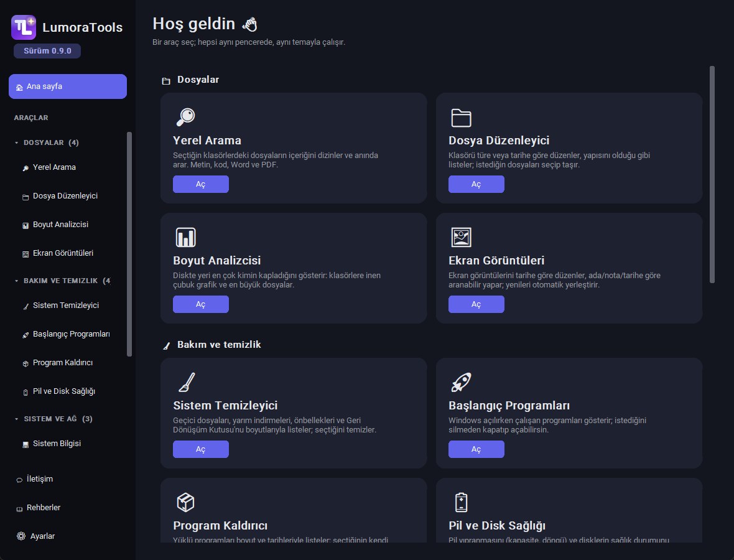Click the sidebar tools list scrollbar
This screenshot has height=560, width=734.
pyautogui.click(x=129, y=244)
